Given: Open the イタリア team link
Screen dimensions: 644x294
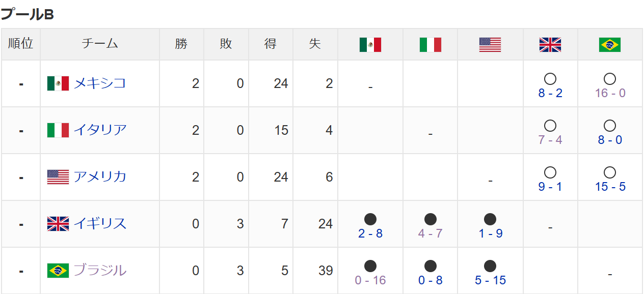Looking at the screenshot, I should pos(100,130).
